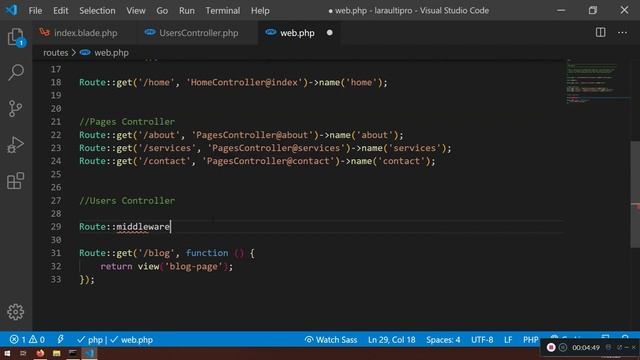Stop the screen recording red button
Screen dimensions: 640x360
tap(551, 347)
